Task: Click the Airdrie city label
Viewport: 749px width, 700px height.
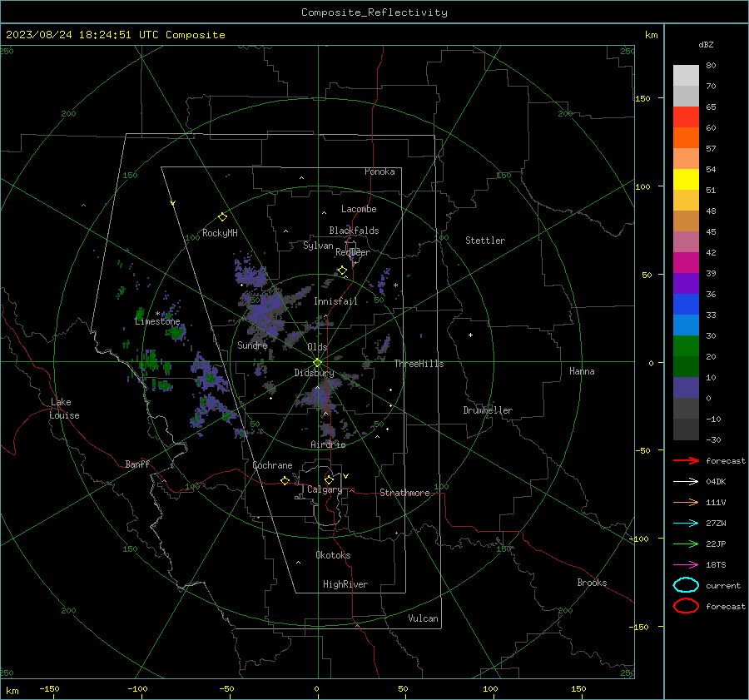Action: click(x=328, y=444)
